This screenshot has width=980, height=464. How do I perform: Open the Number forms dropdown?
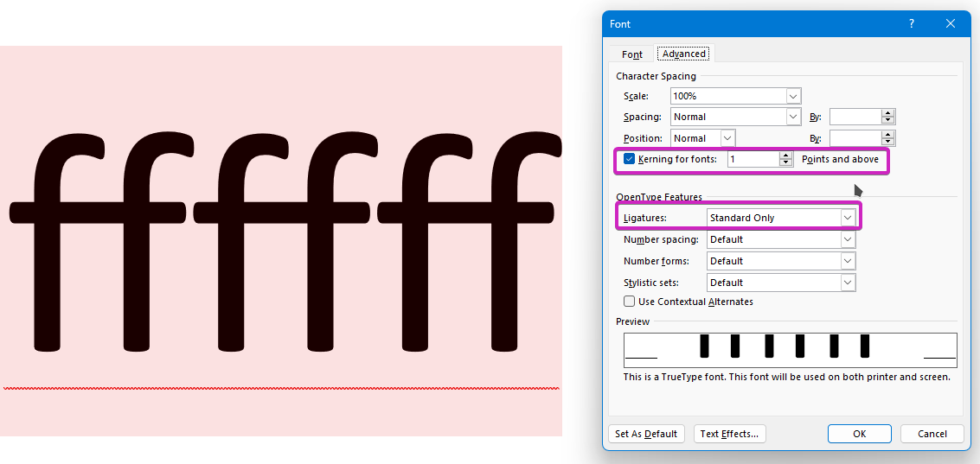[x=847, y=261]
